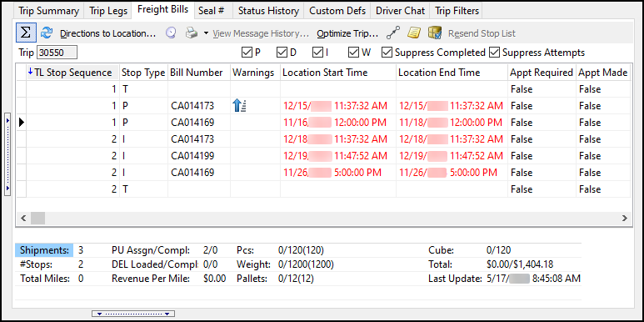This screenshot has width=644, height=322.
Task: Switch to Driver Chat tab
Action: coord(400,11)
